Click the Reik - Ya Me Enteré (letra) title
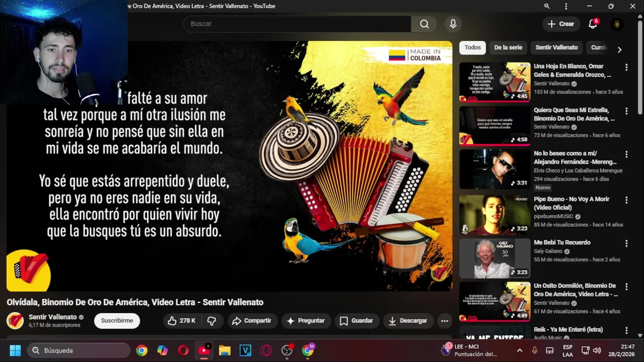 (568, 329)
